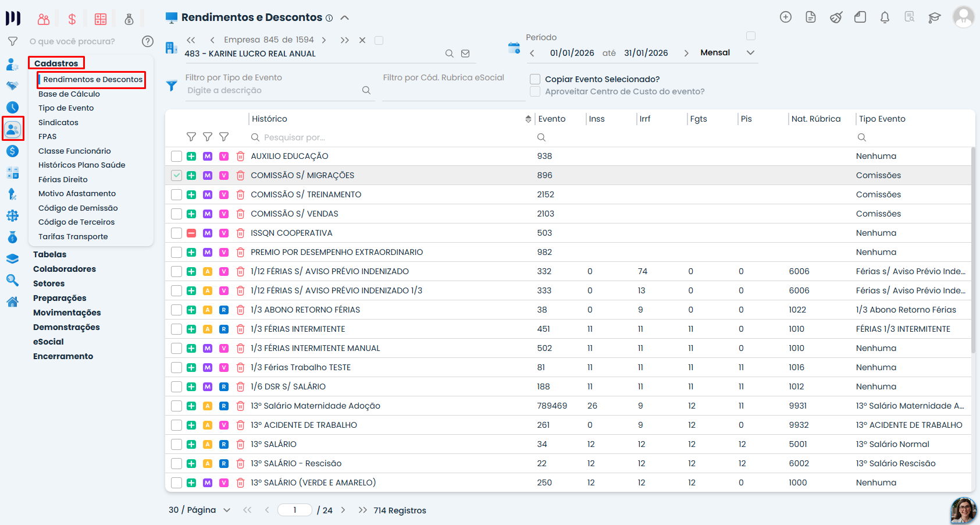
Task: Click the graduation cap icon
Action: tap(935, 17)
